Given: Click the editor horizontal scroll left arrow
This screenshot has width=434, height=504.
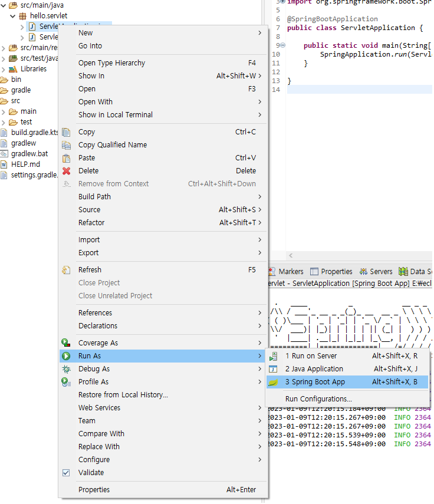Looking at the screenshot, I should tap(291, 255).
